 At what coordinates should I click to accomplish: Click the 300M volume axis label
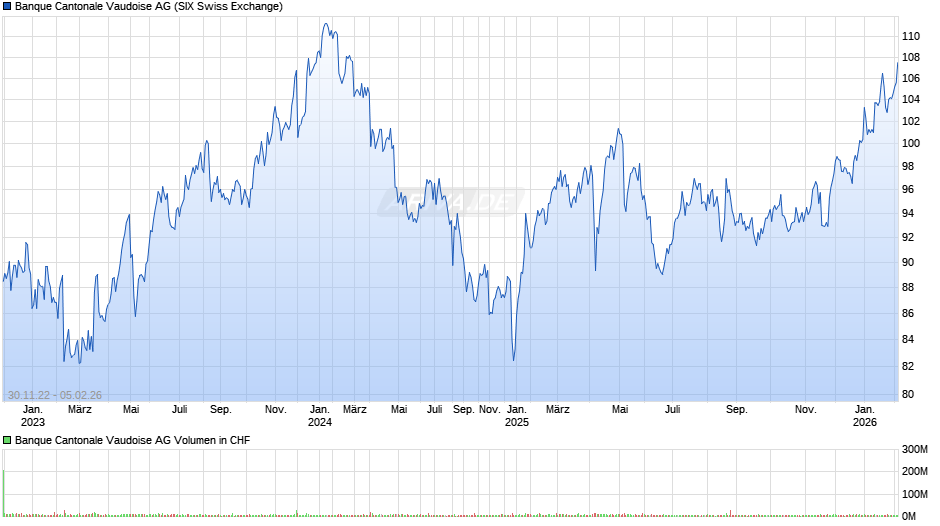point(915,449)
